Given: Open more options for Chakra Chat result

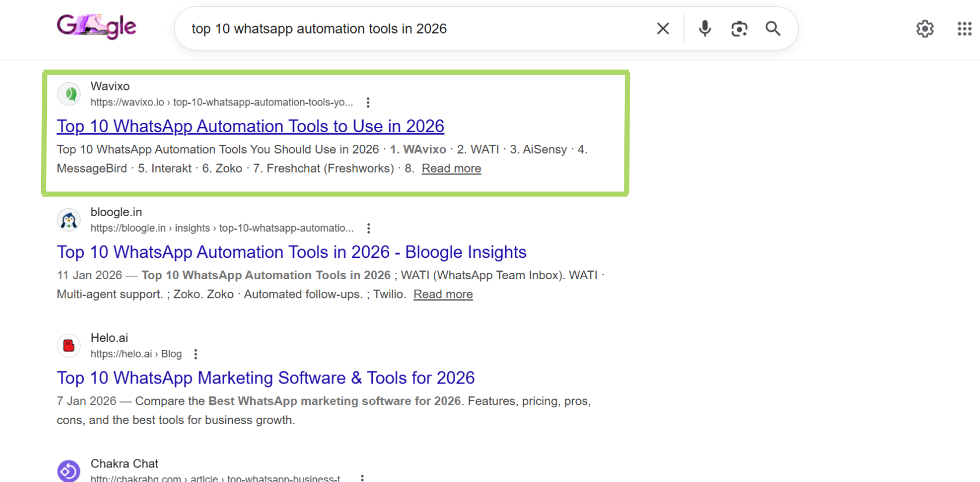Looking at the screenshot, I should [x=362, y=478].
